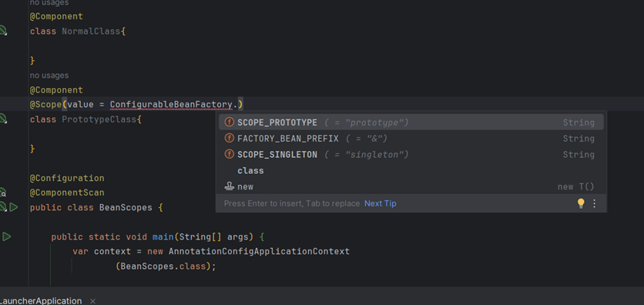Run main method using green gutter arrow
Viewport: 644px width, 305px height.
7,236
